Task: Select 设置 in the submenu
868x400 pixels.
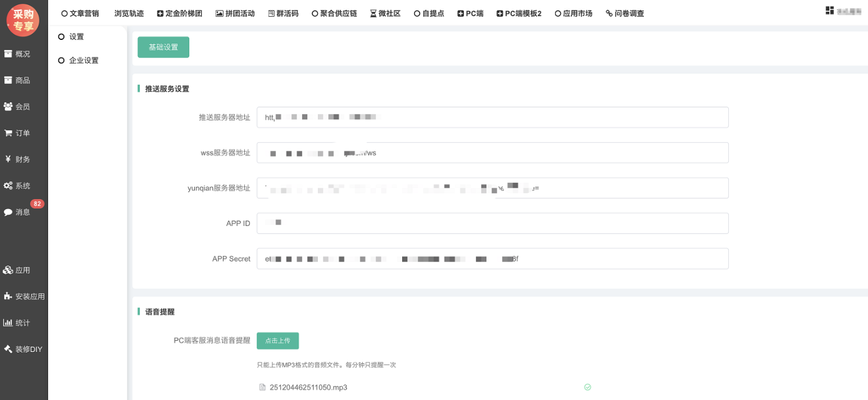Action: click(76, 37)
